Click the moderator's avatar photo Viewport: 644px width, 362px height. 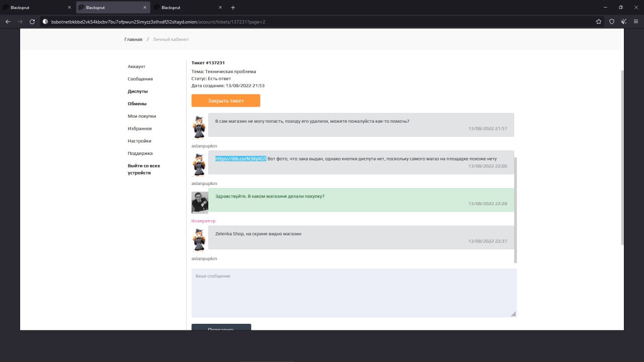pos(200,202)
